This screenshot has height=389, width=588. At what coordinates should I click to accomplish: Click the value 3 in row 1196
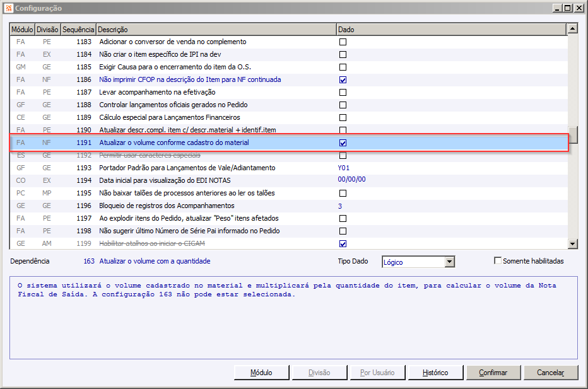click(340, 206)
